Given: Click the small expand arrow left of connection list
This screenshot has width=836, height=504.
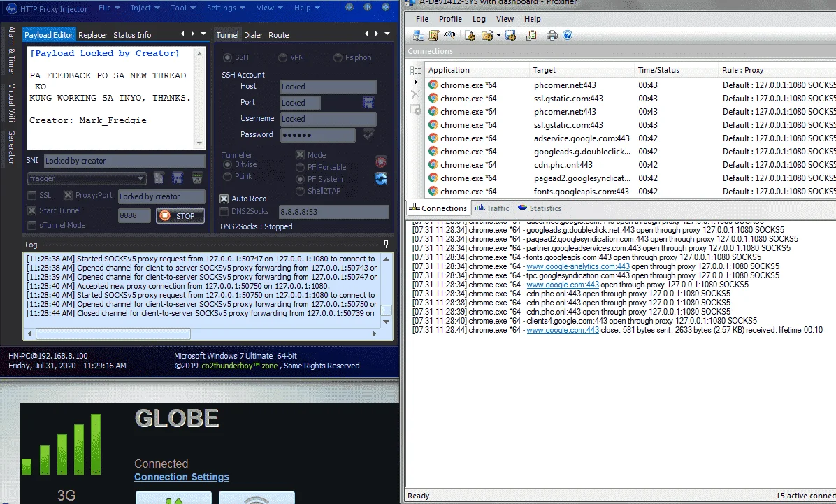Looking at the screenshot, I should pyautogui.click(x=416, y=82).
